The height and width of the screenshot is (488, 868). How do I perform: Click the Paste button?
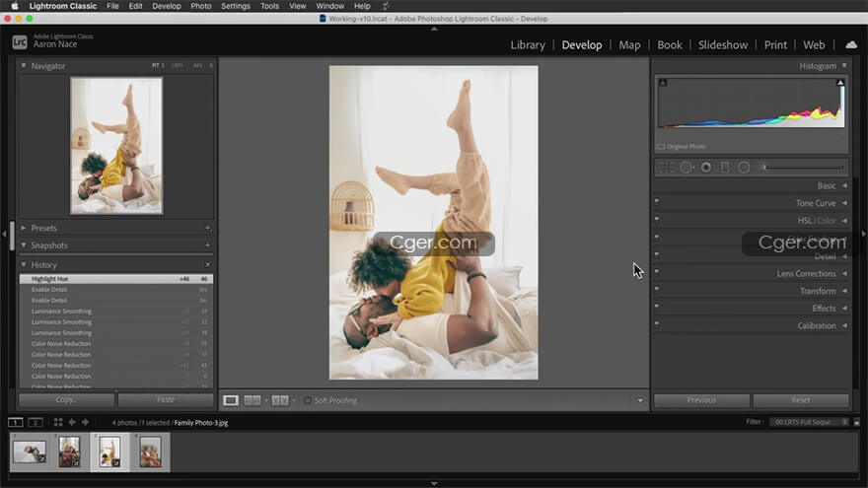[166, 399]
